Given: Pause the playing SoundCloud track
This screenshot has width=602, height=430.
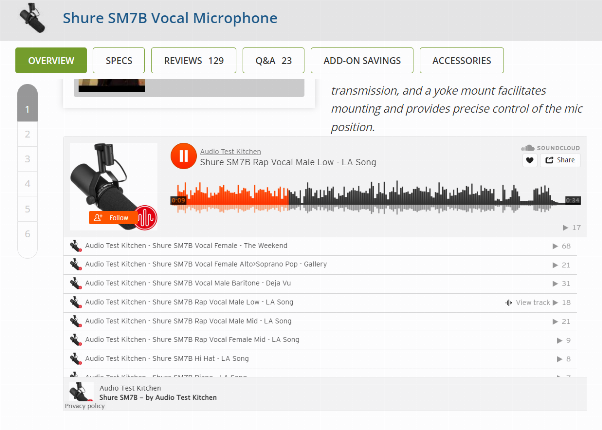Looking at the screenshot, I should pos(184,156).
